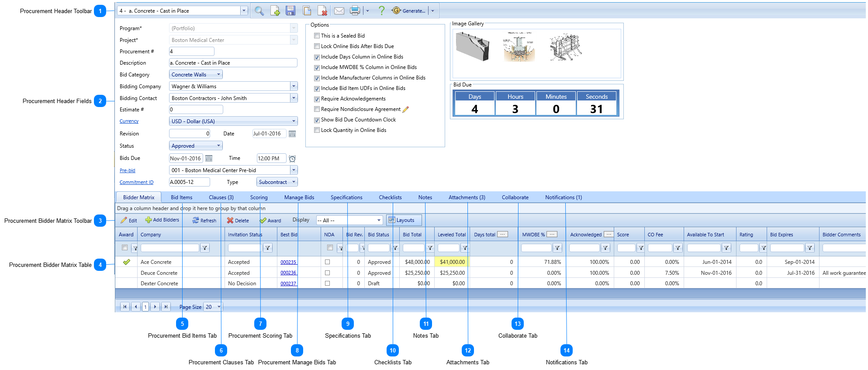Toggle Require Acknowledgements checkbox
Screen dimensions: 868x370
(317, 99)
